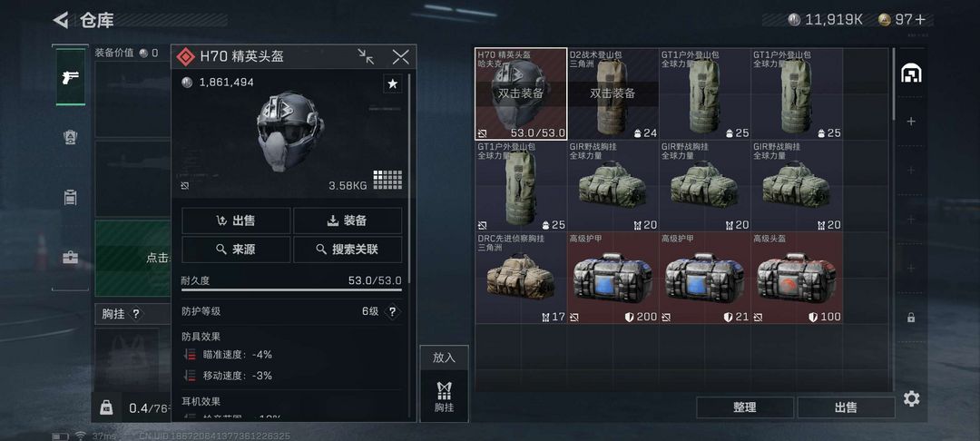Click the 防护等级 question mark help icon
This screenshot has height=441, width=980.
392,311
